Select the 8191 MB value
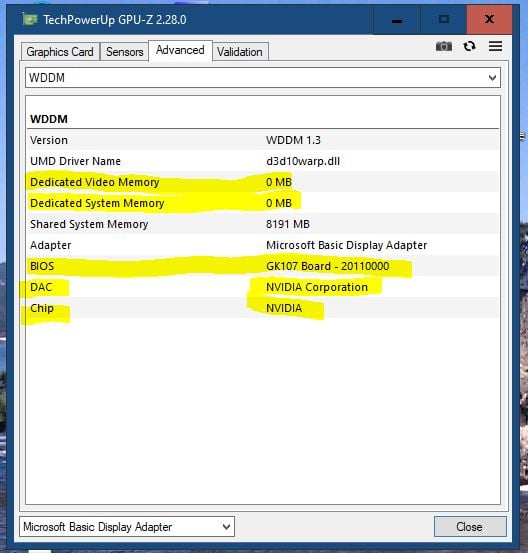Image resolution: width=528 pixels, height=553 pixels. (288, 224)
